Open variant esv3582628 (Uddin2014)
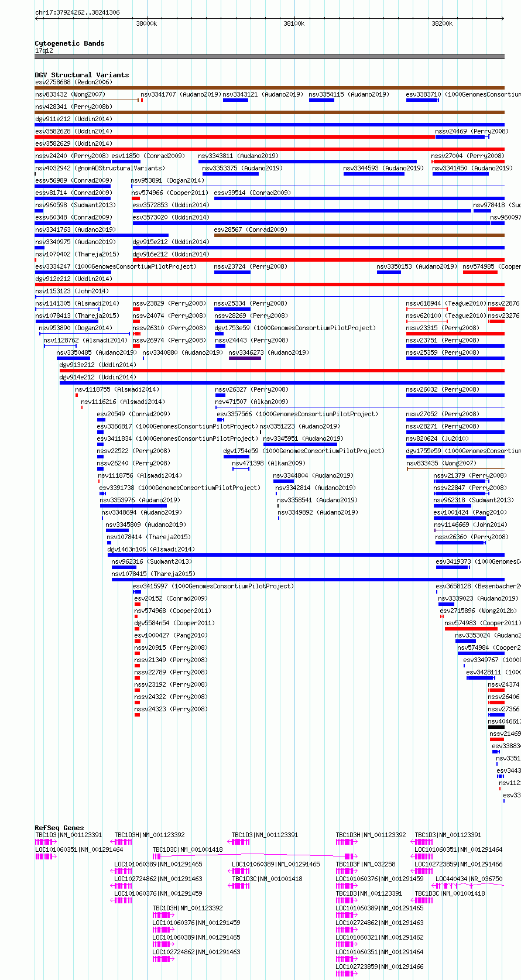The width and height of the screenshot is (521, 980). tap(73, 131)
